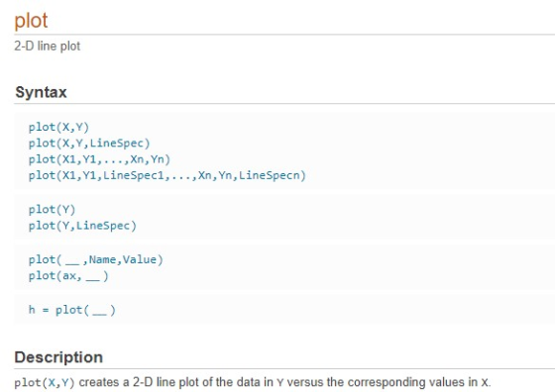Click the plot(Y,LineSpec) syntax link
Image resolution: width=555 pixels, height=392 pixels.
(x=82, y=226)
